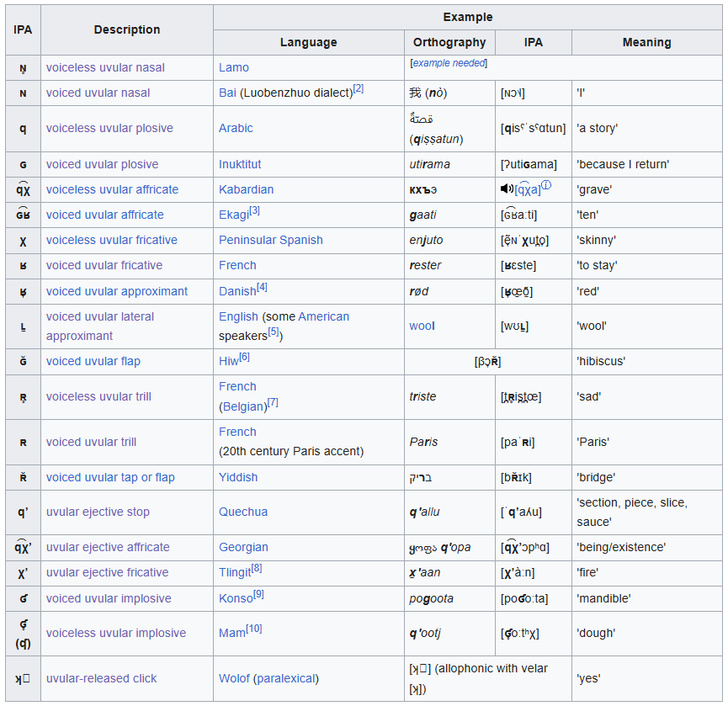Open uvular ejective affricate link

click(x=108, y=547)
